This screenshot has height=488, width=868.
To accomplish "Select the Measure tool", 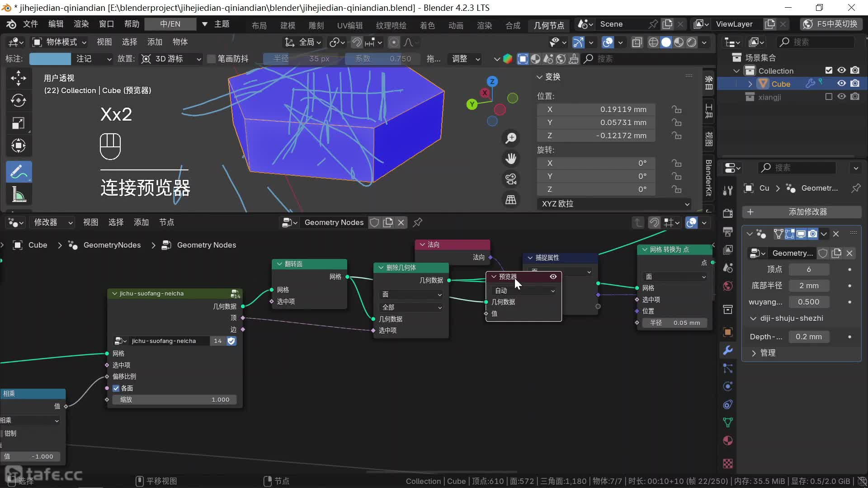I will (x=19, y=194).
